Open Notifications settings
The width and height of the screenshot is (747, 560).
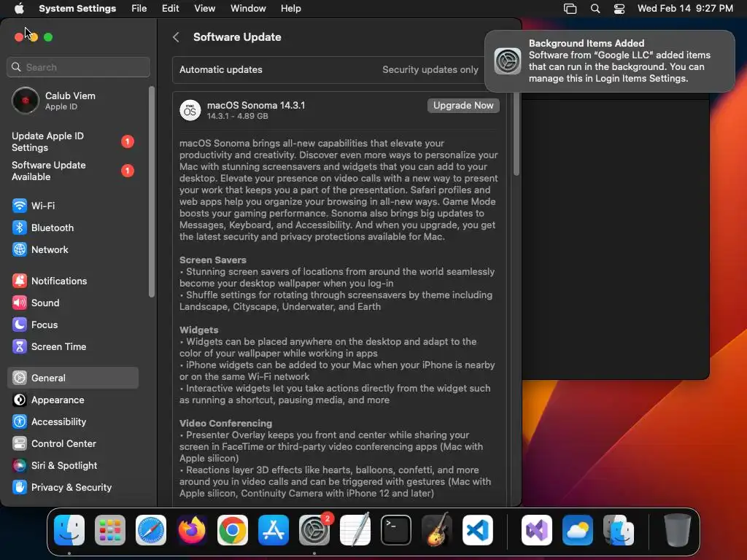tap(72, 281)
